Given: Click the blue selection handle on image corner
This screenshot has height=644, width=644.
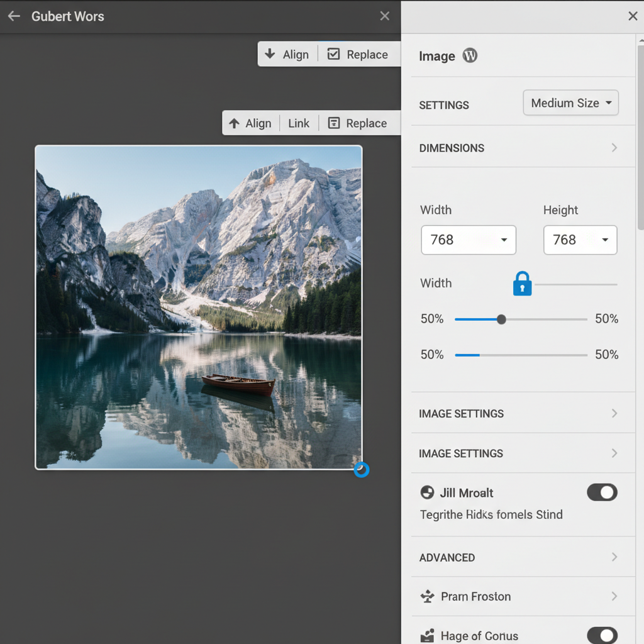Looking at the screenshot, I should coord(362,470).
